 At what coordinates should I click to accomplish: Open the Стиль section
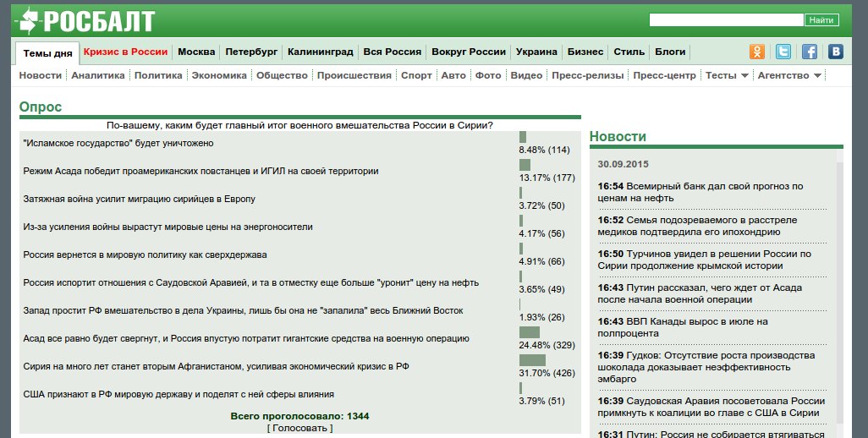pos(629,52)
